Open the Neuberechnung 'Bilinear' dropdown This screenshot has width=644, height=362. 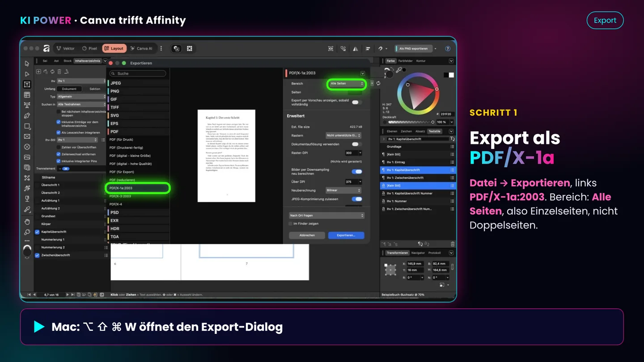coord(343,190)
